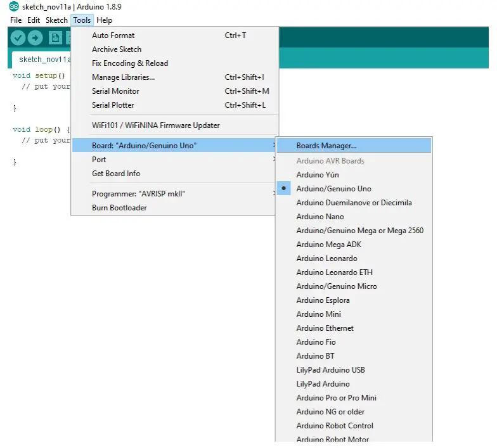
Task: Launch the Serial Monitor
Action: (115, 91)
